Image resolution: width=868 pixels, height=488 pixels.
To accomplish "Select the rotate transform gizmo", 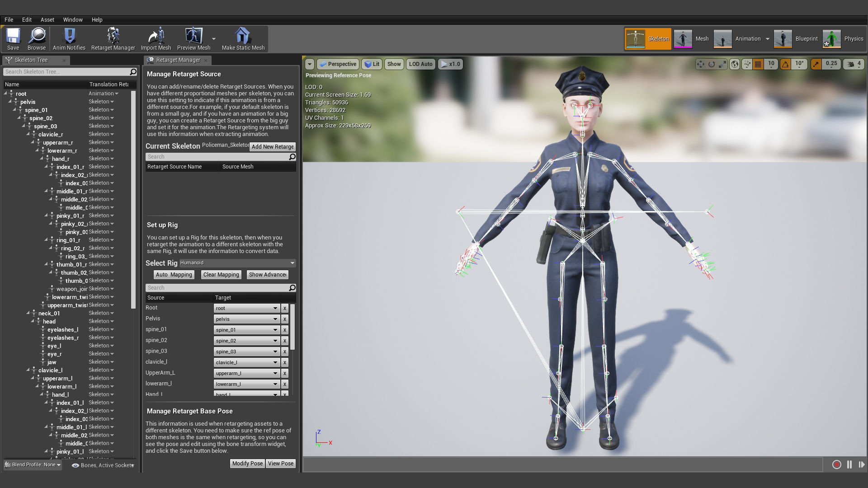I will coord(712,64).
